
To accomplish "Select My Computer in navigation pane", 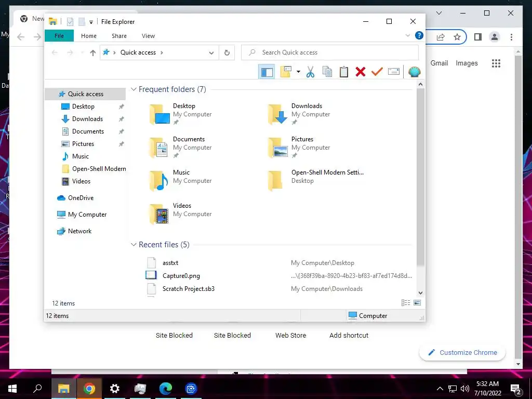I will click(x=87, y=215).
